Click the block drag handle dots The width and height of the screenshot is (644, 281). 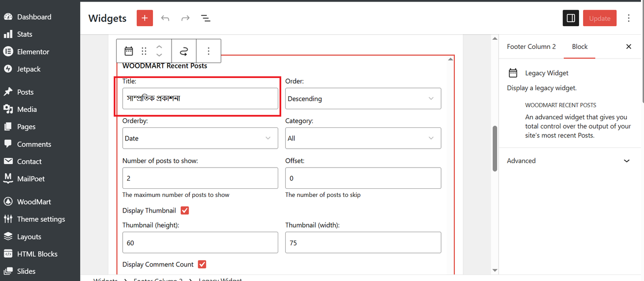point(144,51)
